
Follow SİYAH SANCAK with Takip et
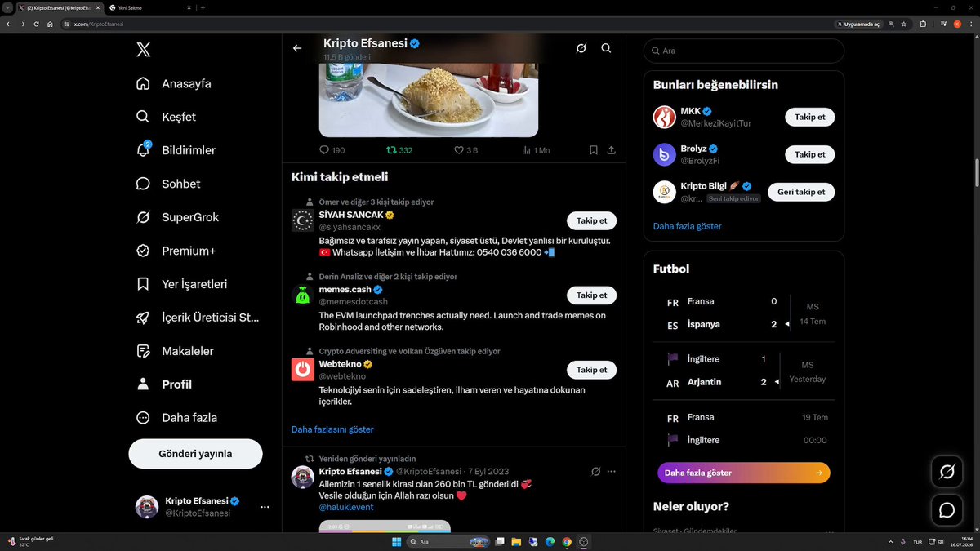coord(591,220)
